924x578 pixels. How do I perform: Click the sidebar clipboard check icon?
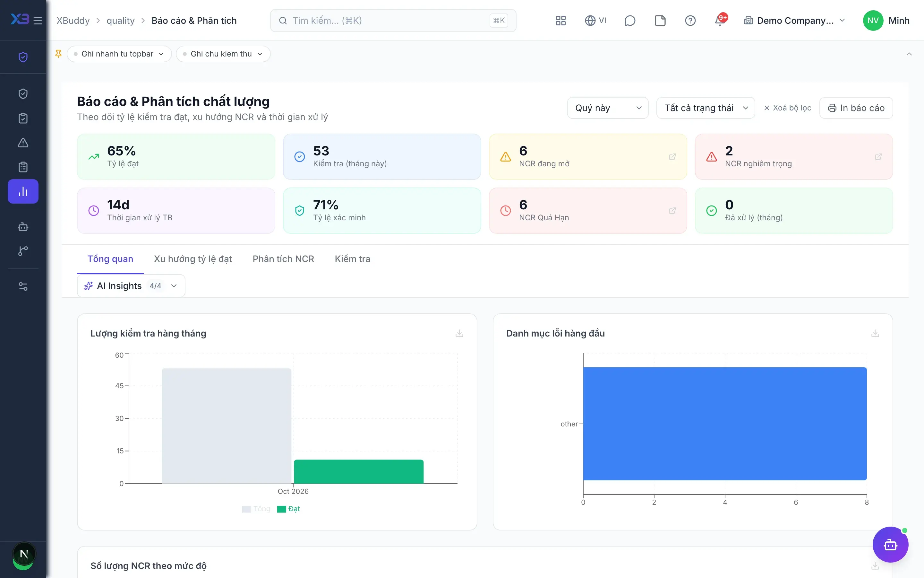coord(23,118)
